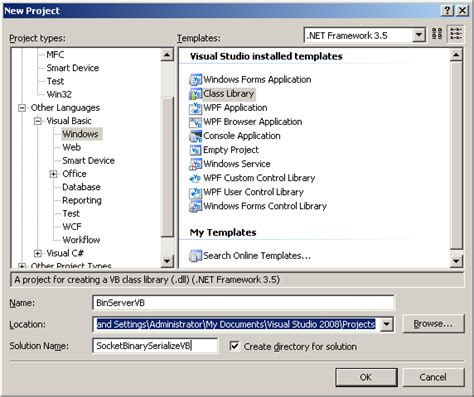
Task: Click the Search Online Templates icon
Action: pyautogui.click(x=195, y=256)
